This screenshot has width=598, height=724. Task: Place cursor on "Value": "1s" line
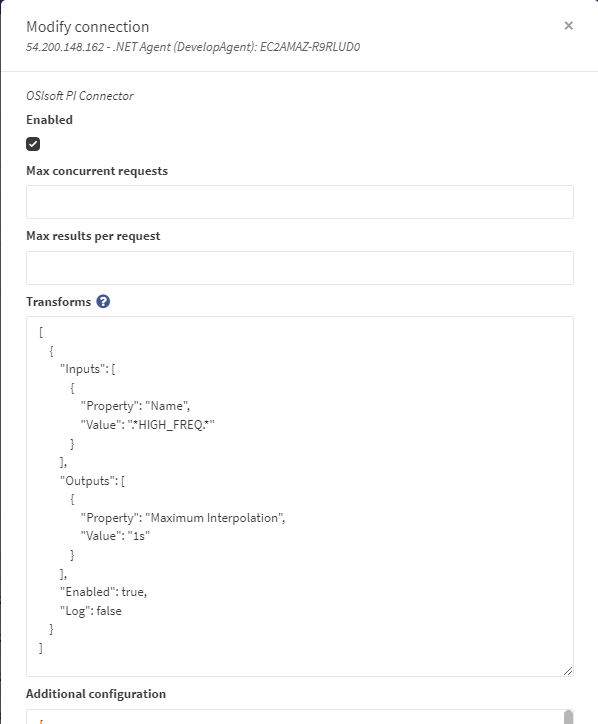pyautogui.click(x=115, y=536)
